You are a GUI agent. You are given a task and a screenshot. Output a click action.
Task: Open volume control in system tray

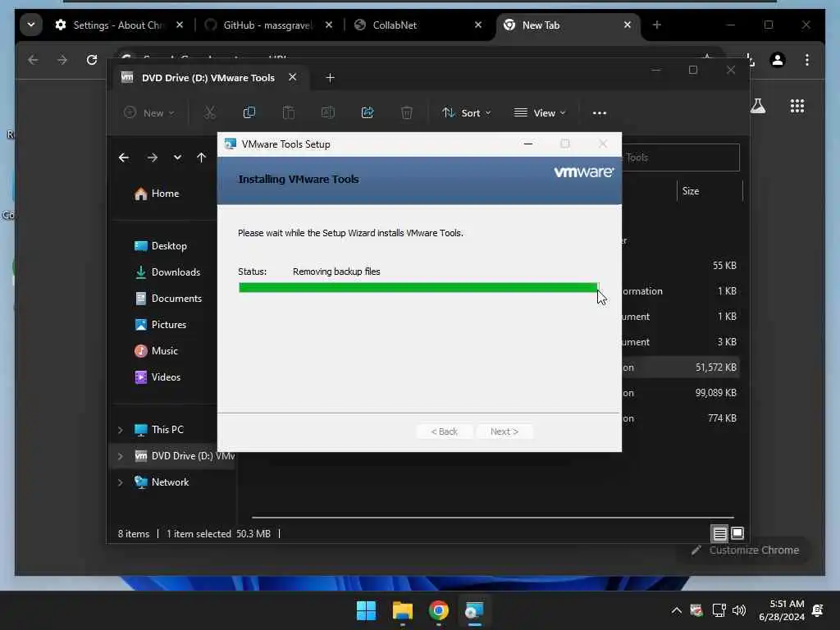(x=739, y=610)
